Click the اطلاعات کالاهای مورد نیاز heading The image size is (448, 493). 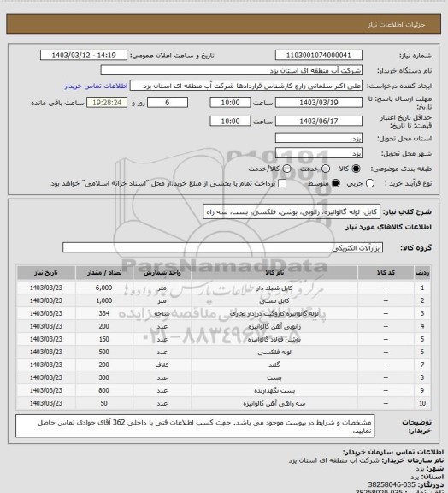[x=389, y=227]
